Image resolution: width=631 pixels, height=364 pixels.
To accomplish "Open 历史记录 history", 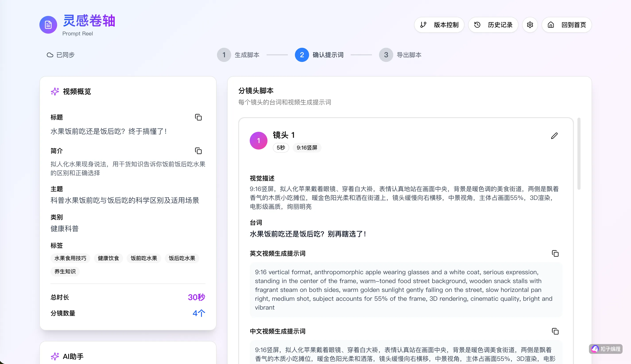I will coord(493,25).
